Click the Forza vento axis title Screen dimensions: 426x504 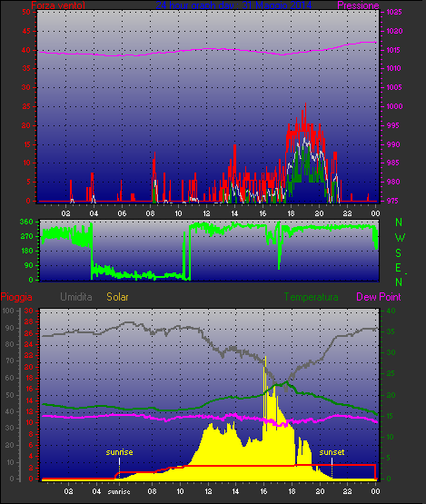(58, 5)
